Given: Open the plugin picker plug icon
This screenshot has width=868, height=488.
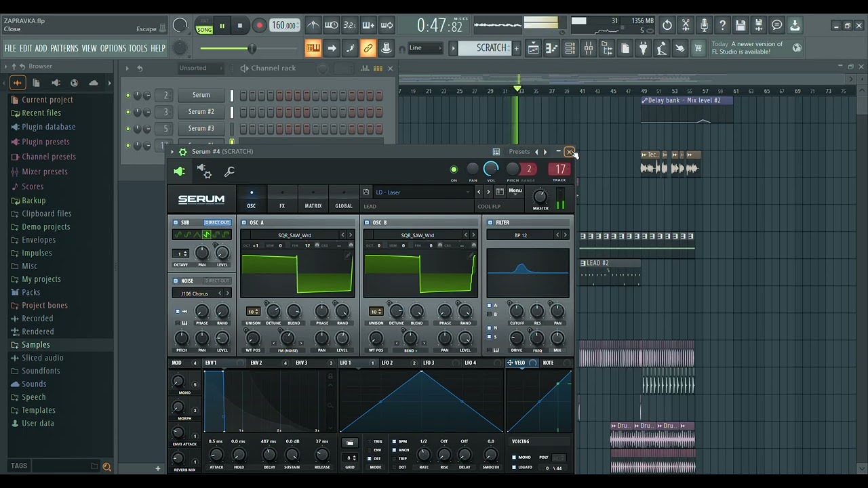Looking at the screenshot, I should [643, 48].
